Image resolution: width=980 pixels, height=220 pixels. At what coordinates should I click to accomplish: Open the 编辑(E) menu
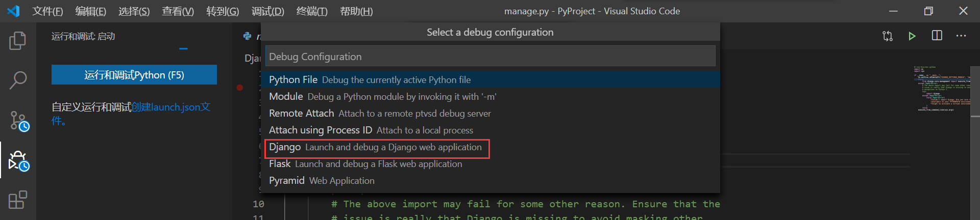point(91,11)
